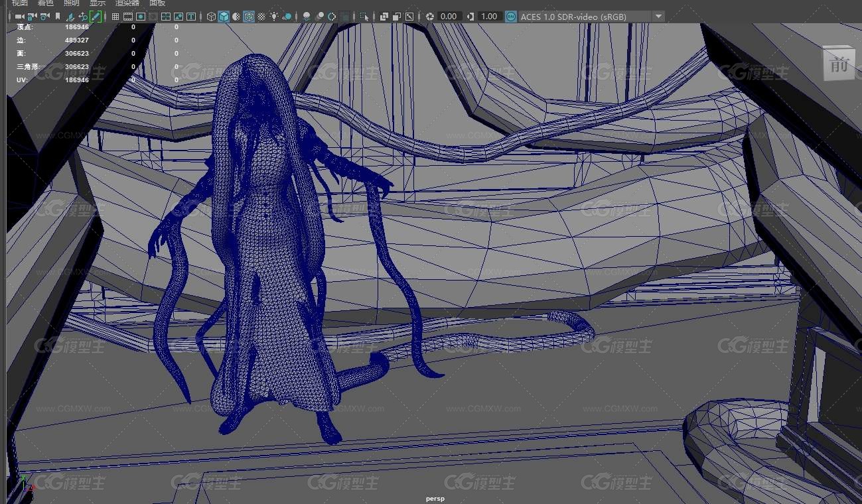The image size is (862, 504).
Task: Open the 着色 (Shading) panel menu
Action: tap(46, 3)
